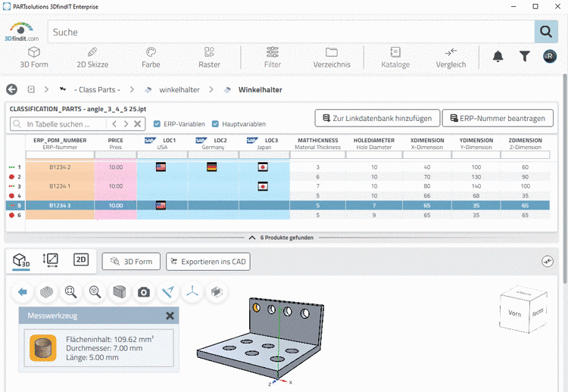Click the bold Winkelhalter breadcrumb
Viewport: 568px width, 392px height.
[x=260, y=89]
